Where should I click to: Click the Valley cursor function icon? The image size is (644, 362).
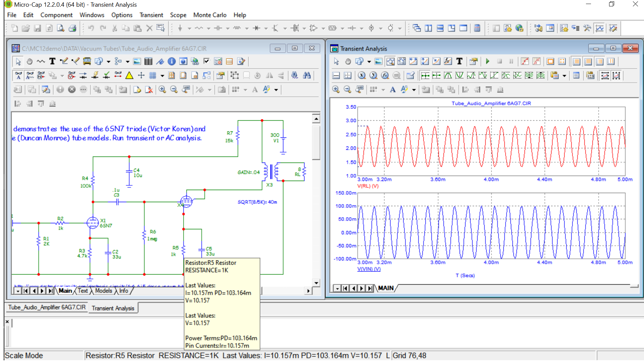point(460,75)
